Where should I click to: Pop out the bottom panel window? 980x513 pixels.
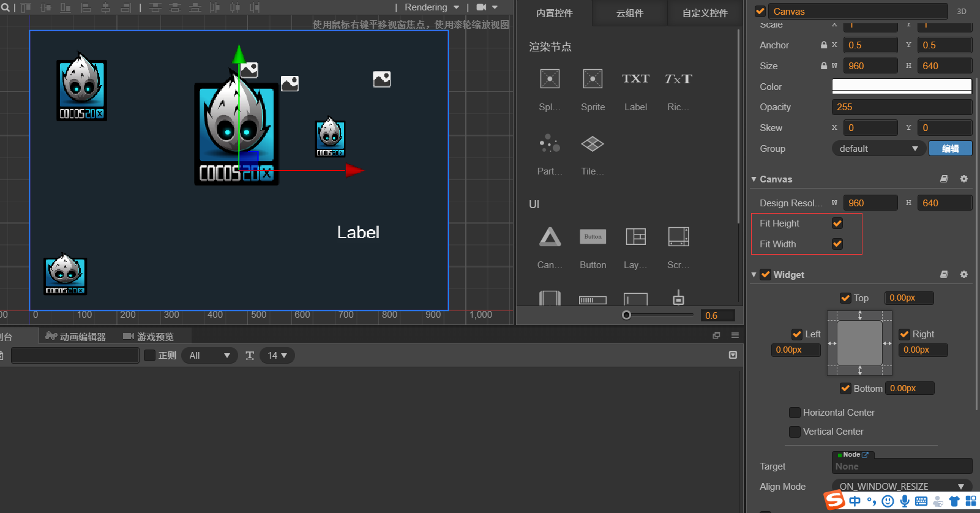pyautogui.click(x=716, y=335)
